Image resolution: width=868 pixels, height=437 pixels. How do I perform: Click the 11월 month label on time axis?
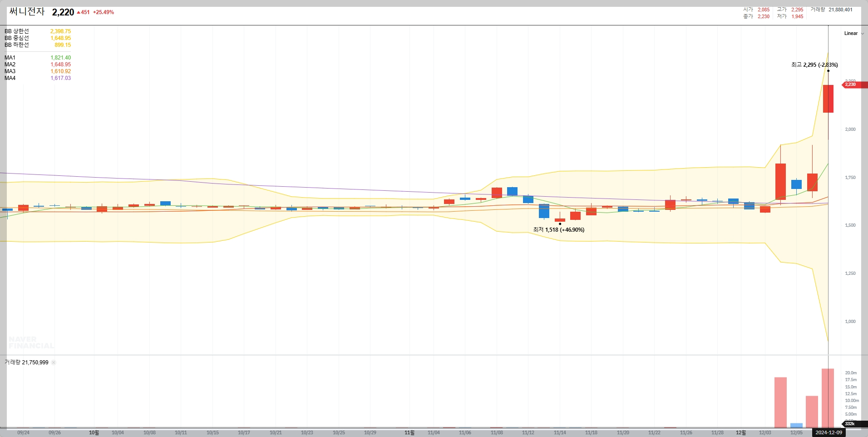pos(409,432)
